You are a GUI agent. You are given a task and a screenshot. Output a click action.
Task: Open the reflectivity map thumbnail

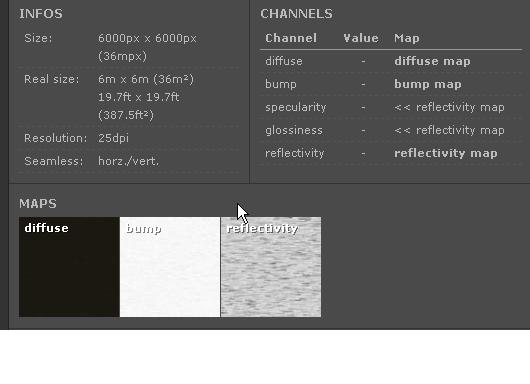click(271, 267)
